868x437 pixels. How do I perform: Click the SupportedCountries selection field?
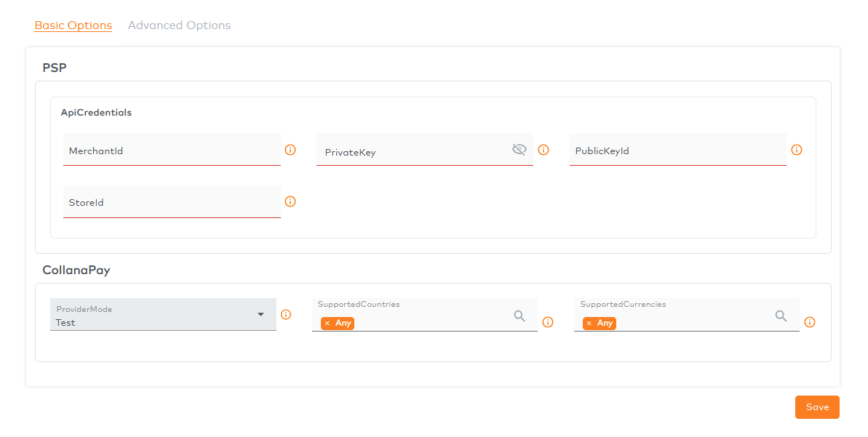pyautogui.click(x=425, y=315)
